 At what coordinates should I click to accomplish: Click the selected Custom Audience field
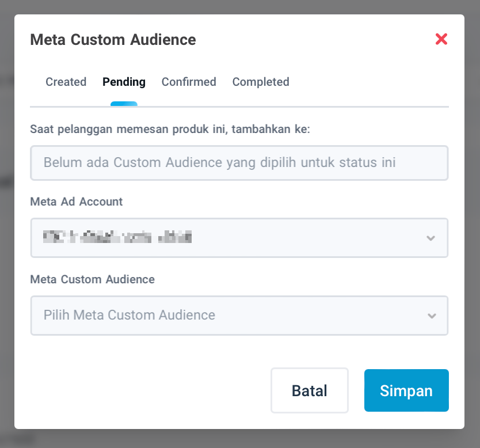[x=239, y=163]
